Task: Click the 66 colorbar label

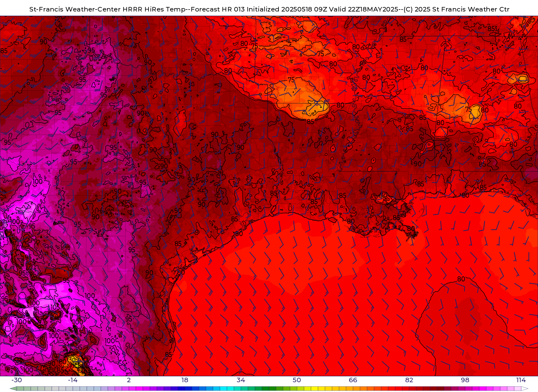Action: pos(353,380)
